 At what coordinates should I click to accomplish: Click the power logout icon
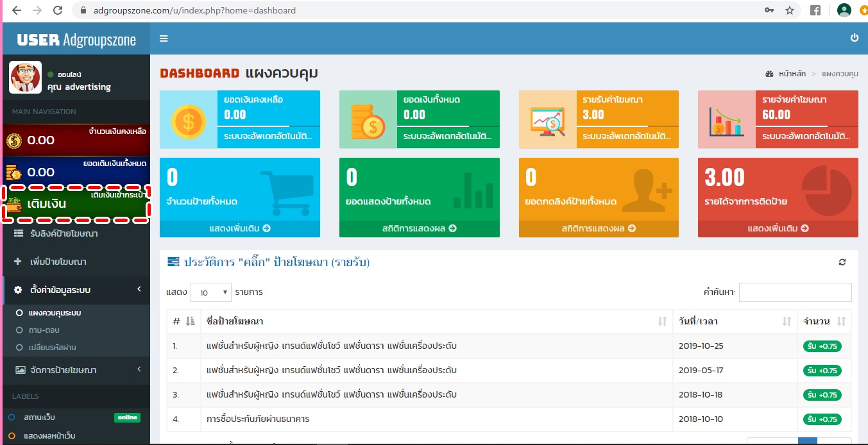click(854, 38)
